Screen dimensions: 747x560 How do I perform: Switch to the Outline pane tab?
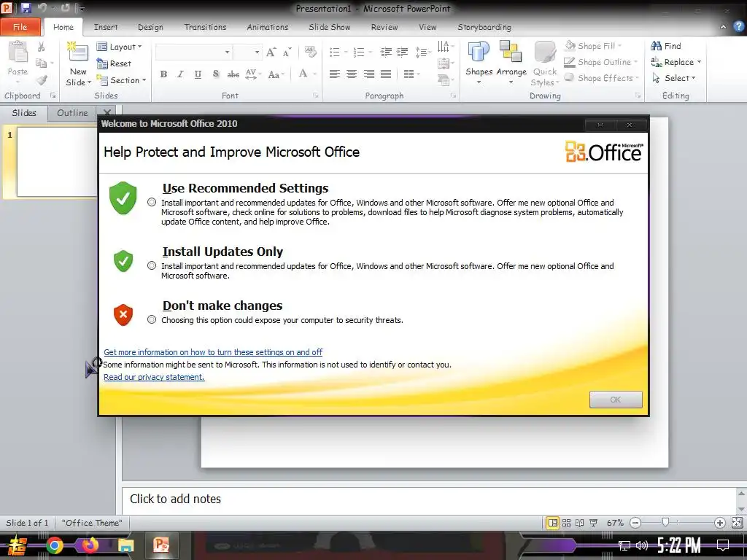click(72, 113)
